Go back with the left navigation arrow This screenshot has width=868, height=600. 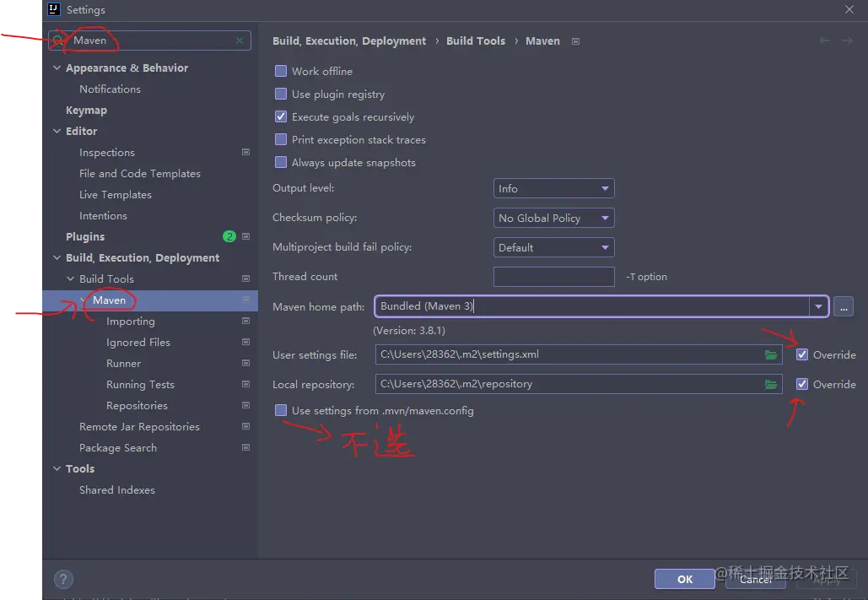[825, 41]
